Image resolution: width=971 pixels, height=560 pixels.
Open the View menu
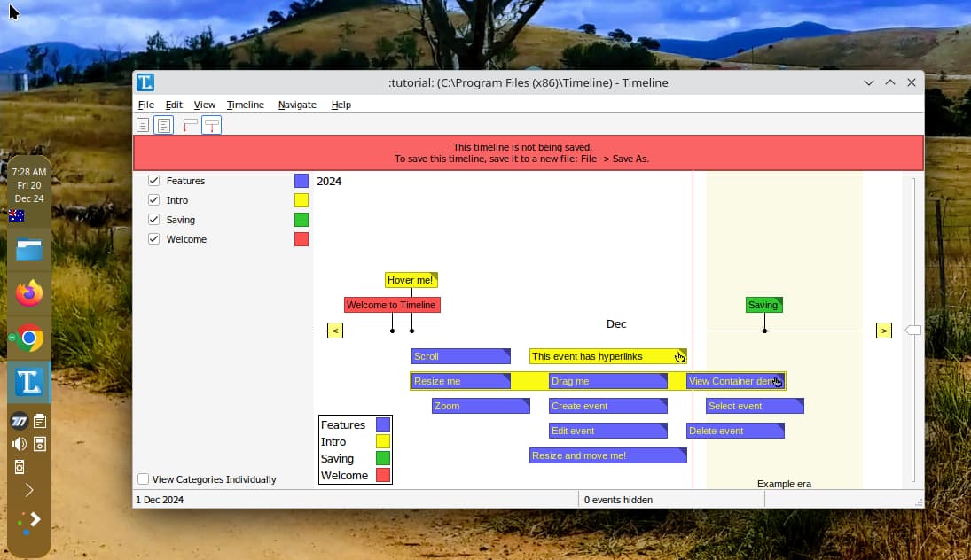coord(204,105)
